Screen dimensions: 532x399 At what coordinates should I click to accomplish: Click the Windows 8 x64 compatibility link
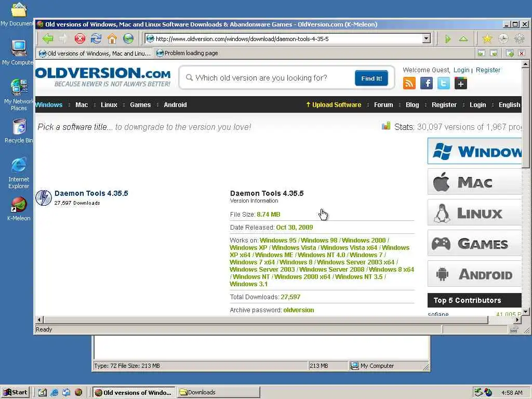(391, 270)
